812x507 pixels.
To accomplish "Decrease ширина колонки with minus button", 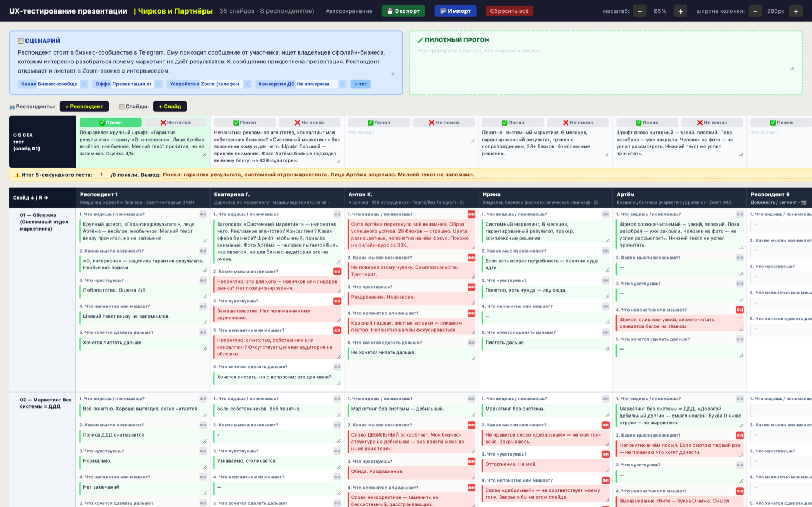I will 755,11.
